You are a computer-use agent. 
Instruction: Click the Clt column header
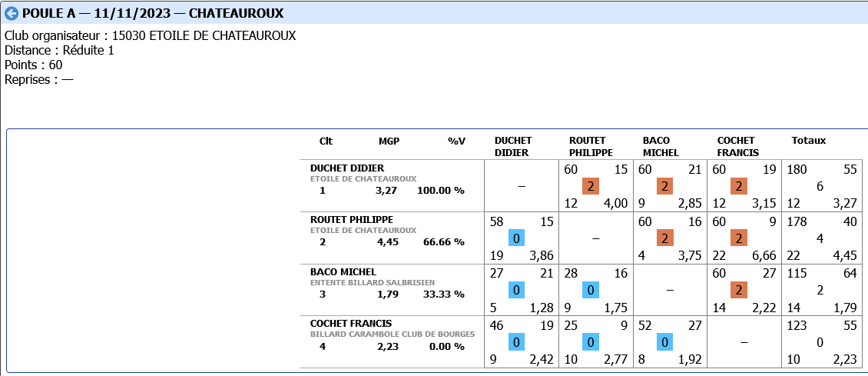[x=326, y=141]
